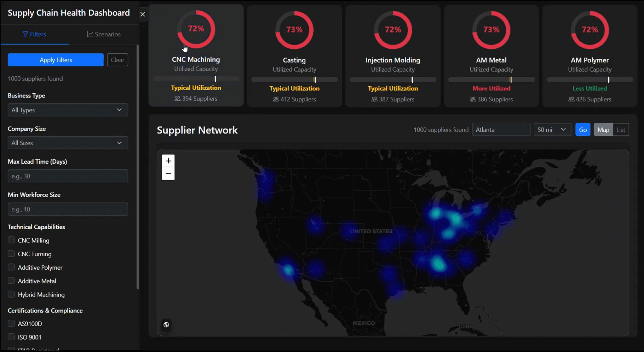Zoom in on the supplier map
Image resolution: width=644 pixels, height=352 pixels.
click(168, 161)
